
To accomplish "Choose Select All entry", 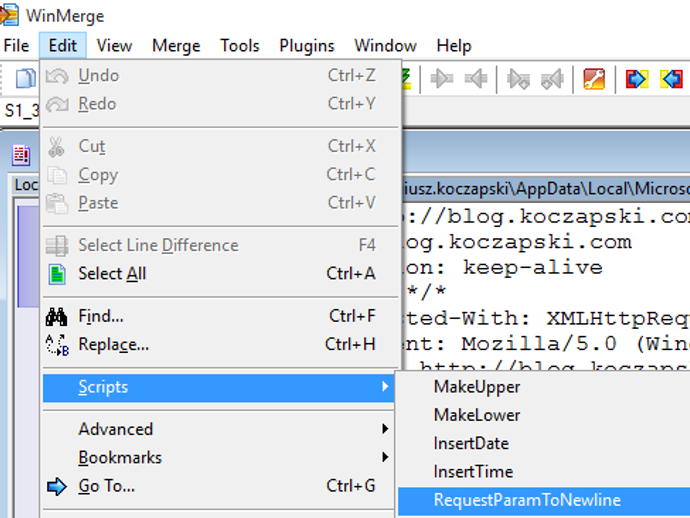I will tap(220, 274).
